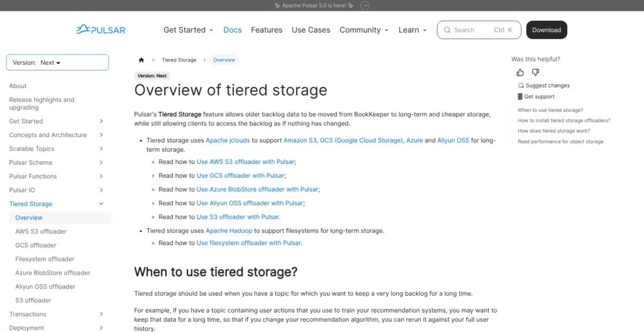Open Use Cases in top navigation
Screen dimensions: 644x332
pyautogui.click(x=311, y=30)
